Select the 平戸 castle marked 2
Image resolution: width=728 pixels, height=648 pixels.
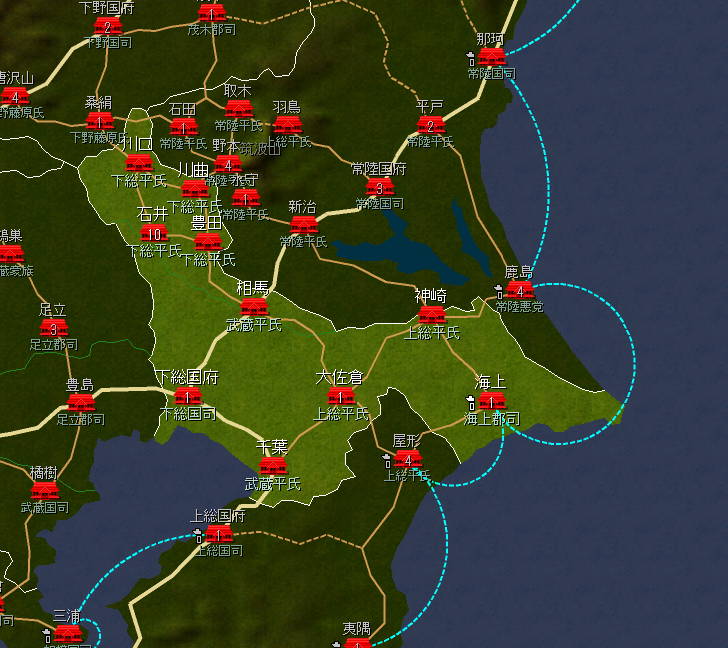click(x=431, y=125)
